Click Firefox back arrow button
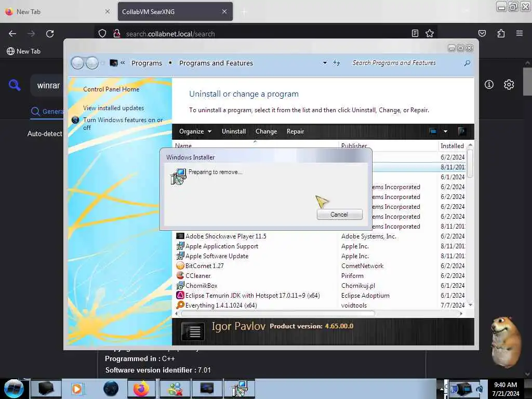Screen dimensions: 532x399 point(12,34)
